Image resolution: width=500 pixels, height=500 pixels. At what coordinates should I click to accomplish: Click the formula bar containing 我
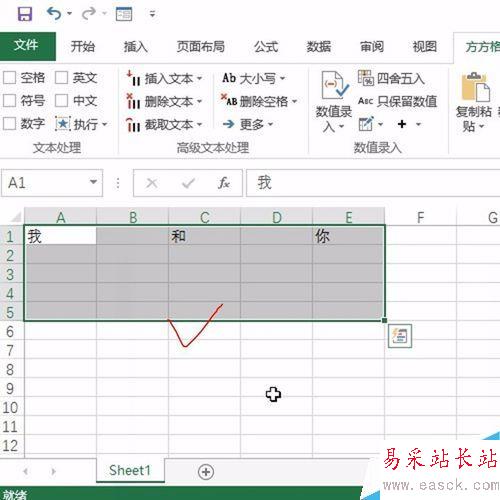[x=373, y=183]
